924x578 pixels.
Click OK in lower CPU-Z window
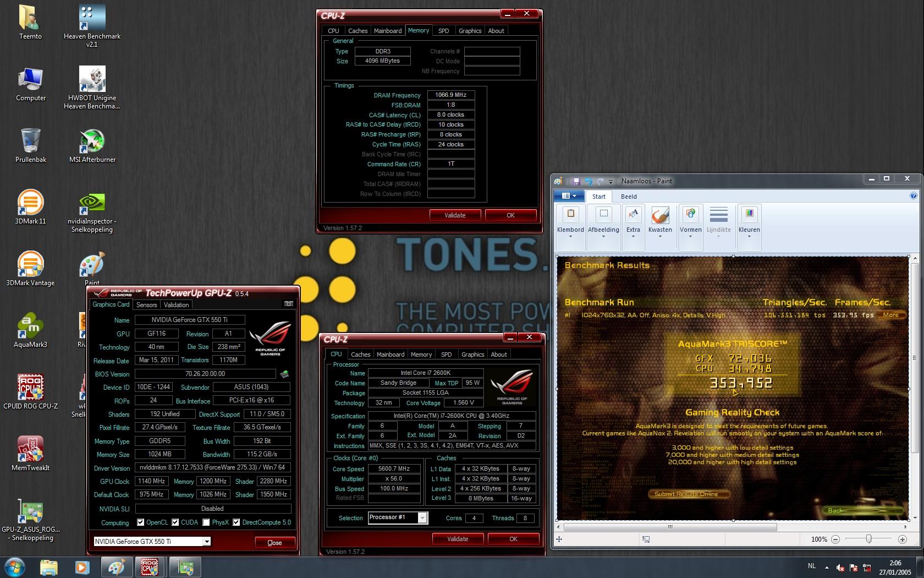pos(513,539)
